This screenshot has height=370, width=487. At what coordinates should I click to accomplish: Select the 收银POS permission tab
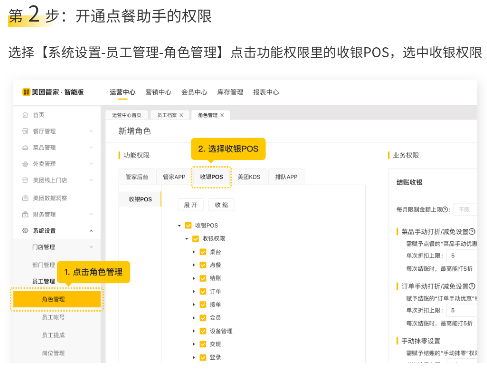[211, 177]
